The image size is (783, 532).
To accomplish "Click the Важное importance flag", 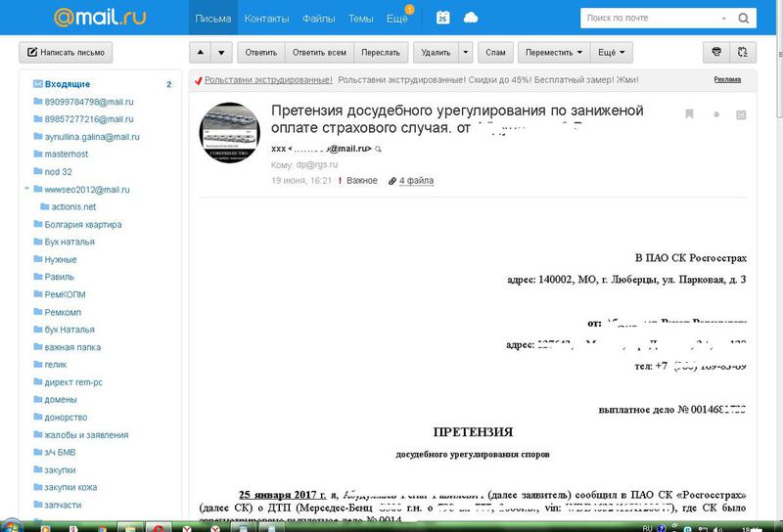I will point(357,181).
